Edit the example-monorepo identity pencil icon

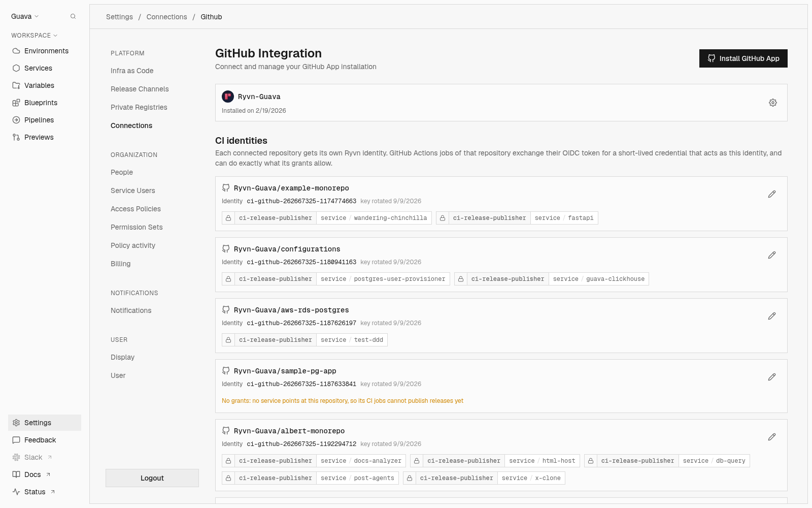coord(772,194)
